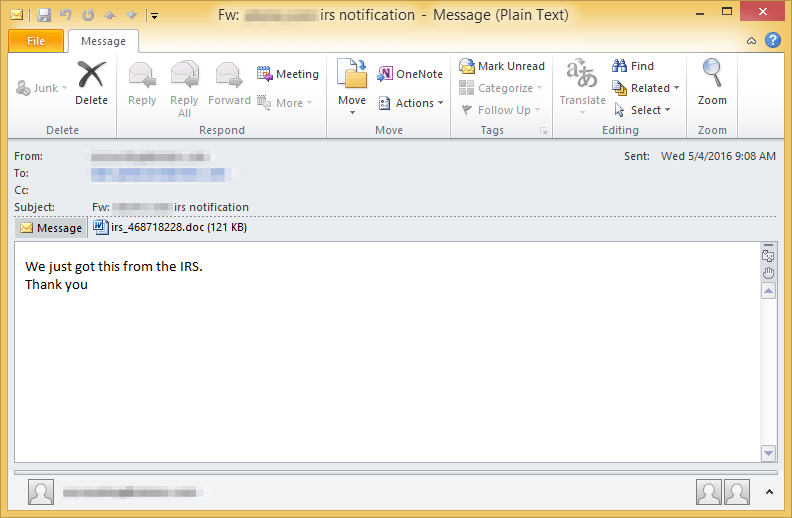Minimize the ribbon with the caret

752,41
